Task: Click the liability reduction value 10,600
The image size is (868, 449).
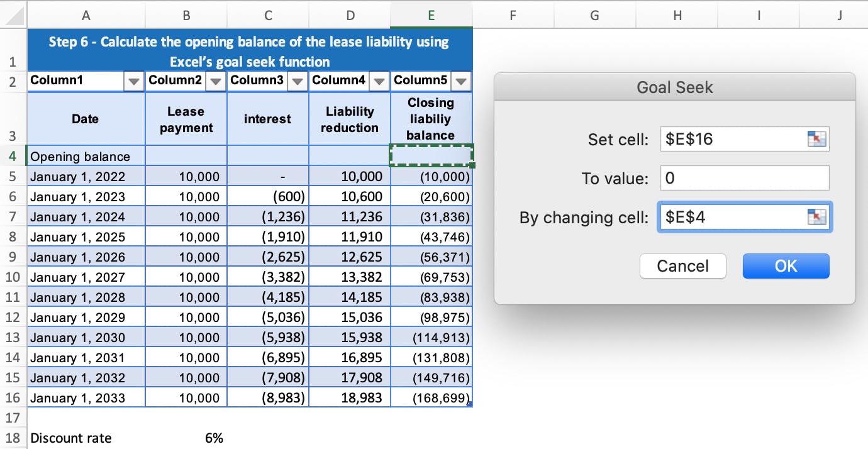Action: (350, 196)
